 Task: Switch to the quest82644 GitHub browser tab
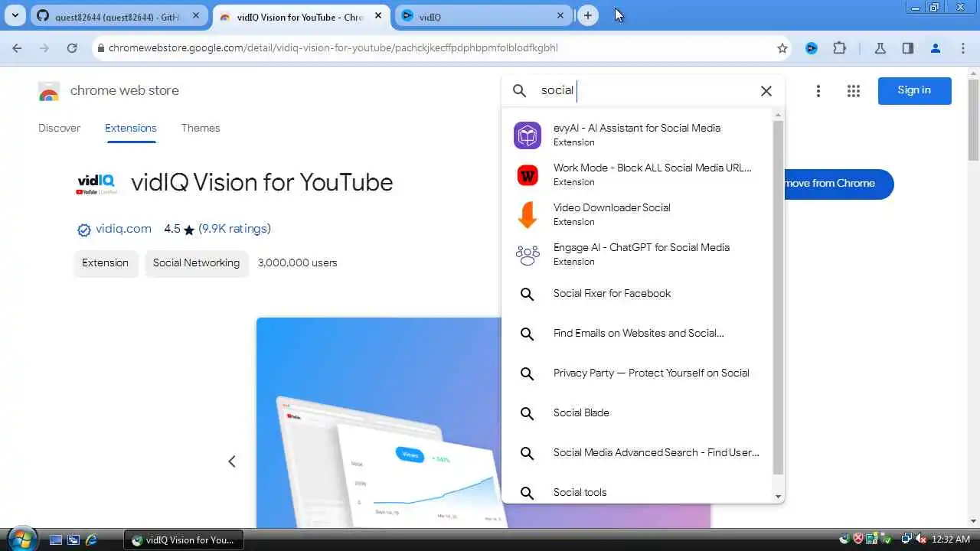(x=119, y=16)
